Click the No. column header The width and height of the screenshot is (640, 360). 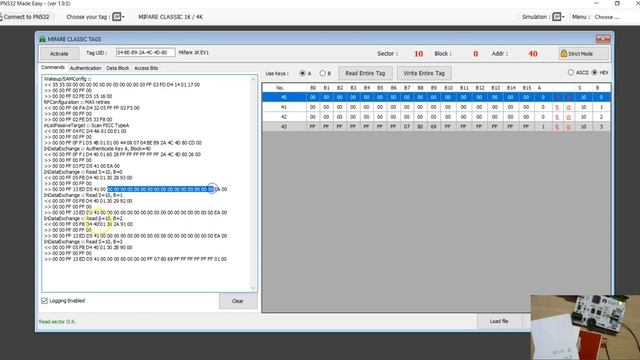(x=280, y=88)
